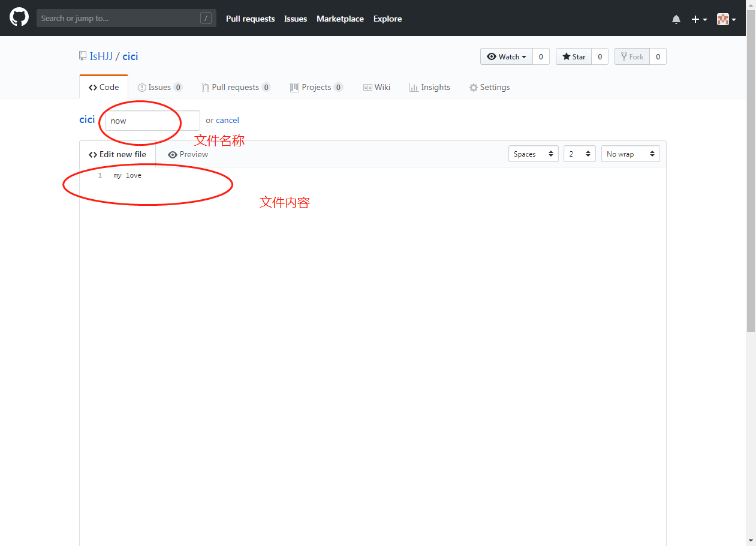756x546 pixels.
Task: Expand the Watch dropdown button
Action: pos(507,56)
